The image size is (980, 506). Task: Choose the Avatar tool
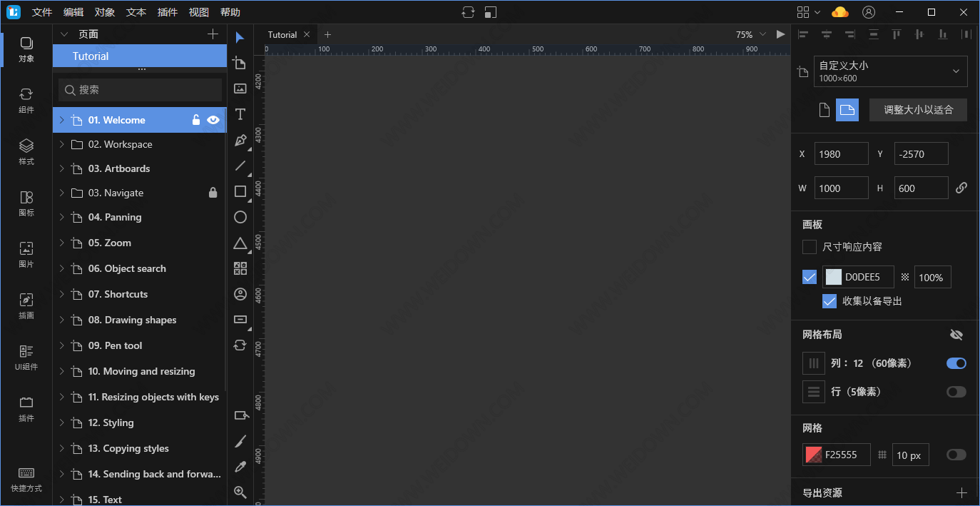point(240,294)
